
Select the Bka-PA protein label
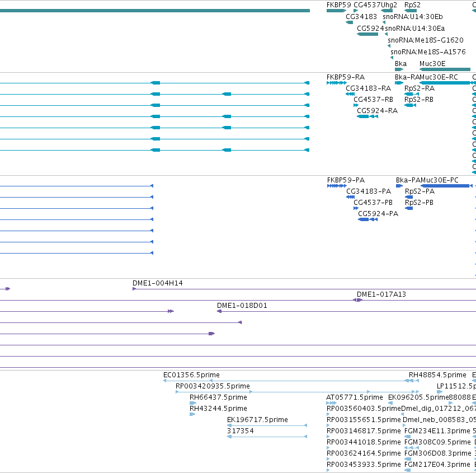pos(408,180)
